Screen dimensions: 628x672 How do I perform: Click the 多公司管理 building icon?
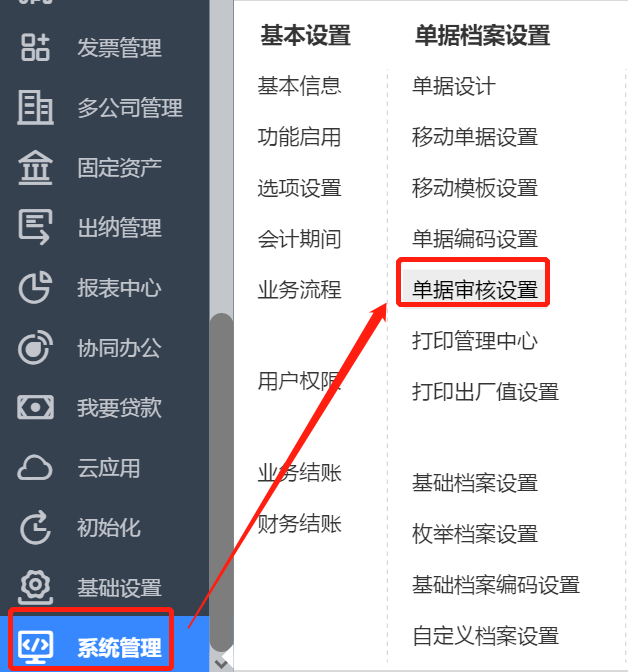[x=35, y=107]
